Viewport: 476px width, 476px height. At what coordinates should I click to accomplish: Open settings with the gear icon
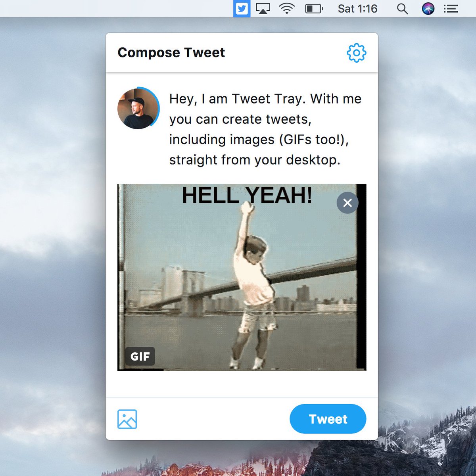(x=356, y=53)
